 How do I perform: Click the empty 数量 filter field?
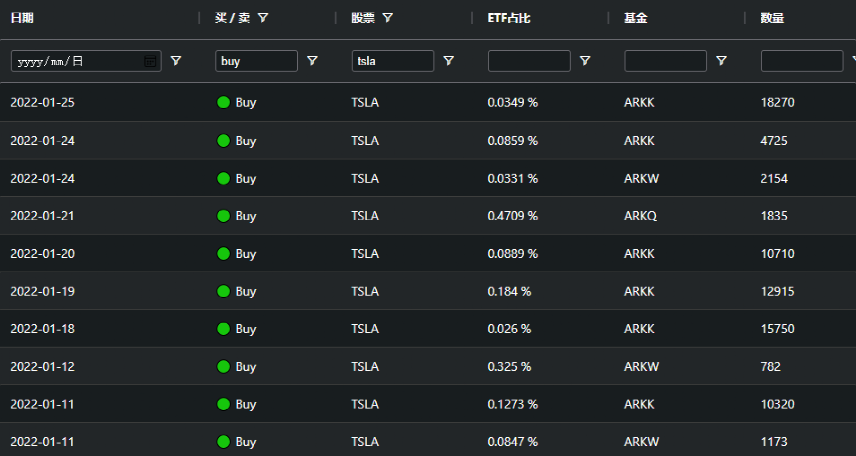(x=802, y=61)
